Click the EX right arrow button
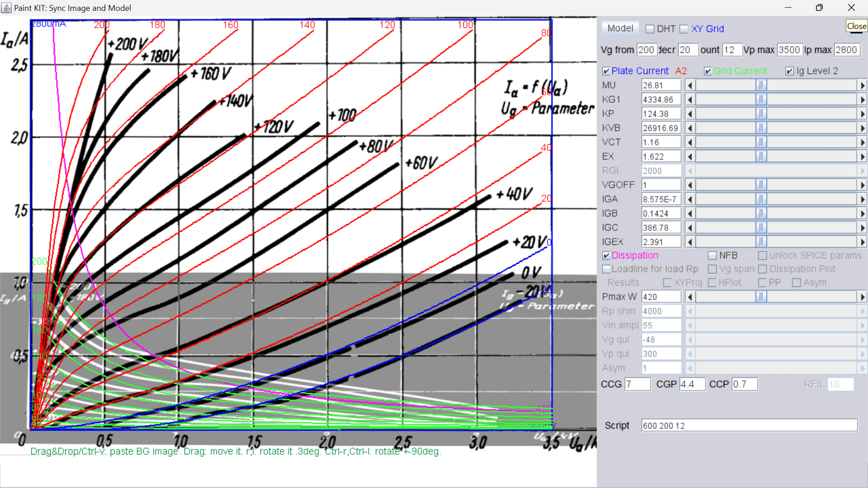The width and height of the screenshot is (868, 488). 862,157
